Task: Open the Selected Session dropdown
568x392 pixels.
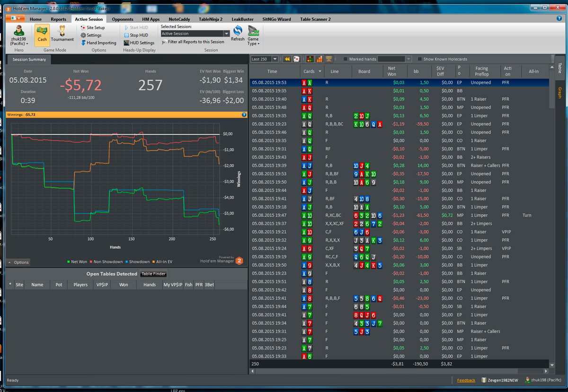Action: tap(226, 34)
